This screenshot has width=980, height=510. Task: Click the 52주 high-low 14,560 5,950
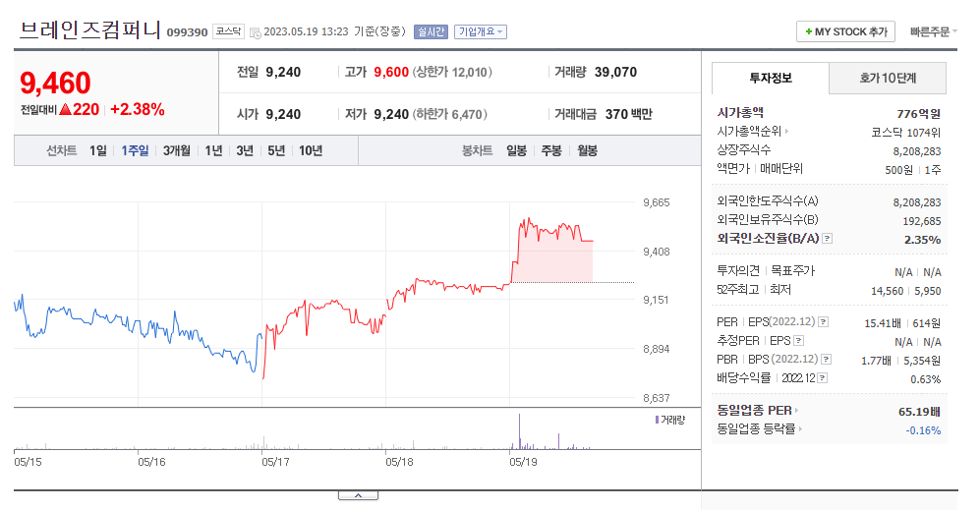(x=905, y=291)
